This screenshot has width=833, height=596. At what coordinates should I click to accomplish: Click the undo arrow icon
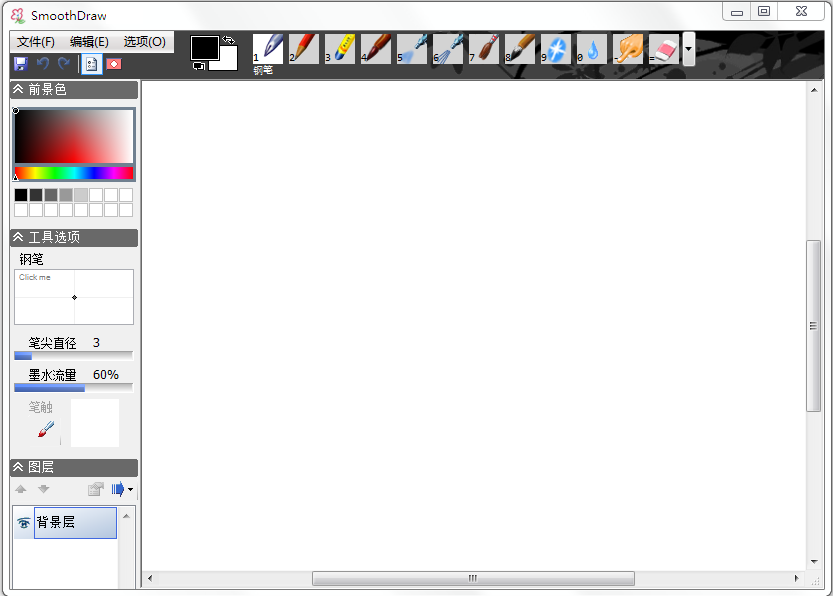click(x=42, y=64)
